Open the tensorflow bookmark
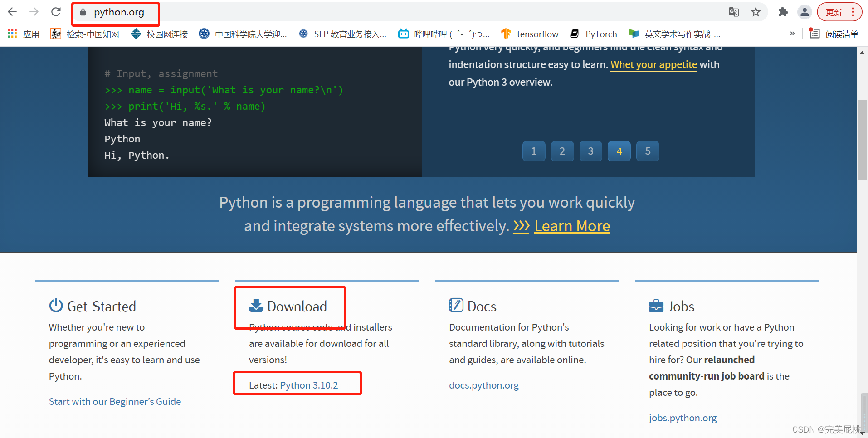Screen dimensions: 868x438 click(530, 34)
